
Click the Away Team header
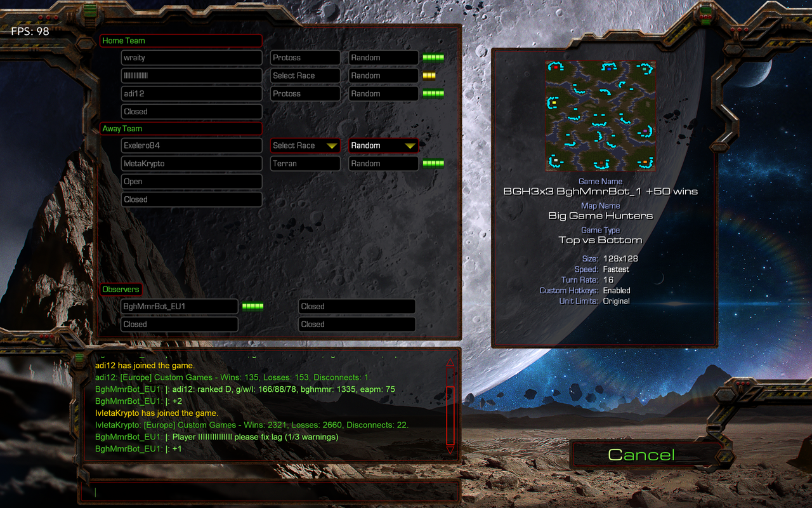tap(181, 128)
